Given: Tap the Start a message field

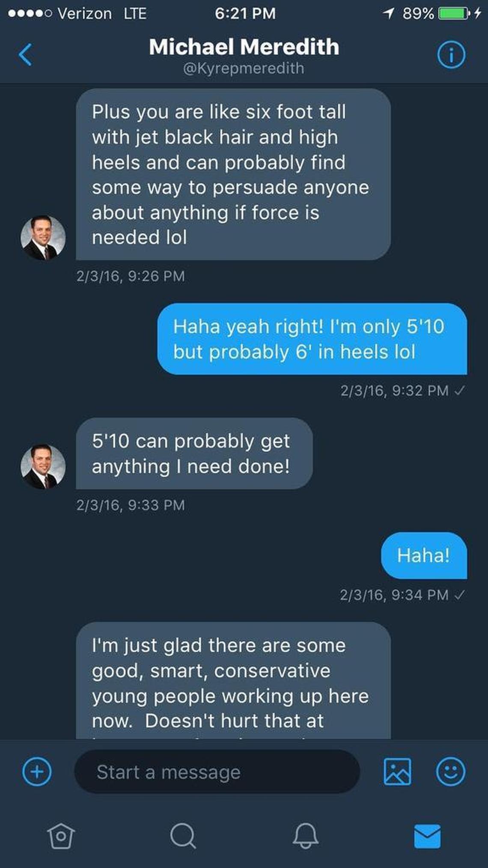Looking at the screenshot, I should coord(217,772).
